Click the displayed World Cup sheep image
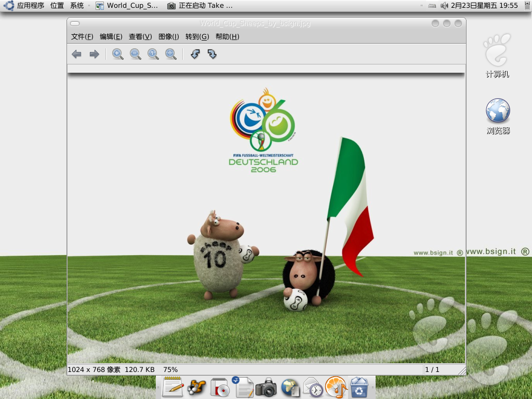The height and width of the screenshot is (399, 532). tap(266, 217)
